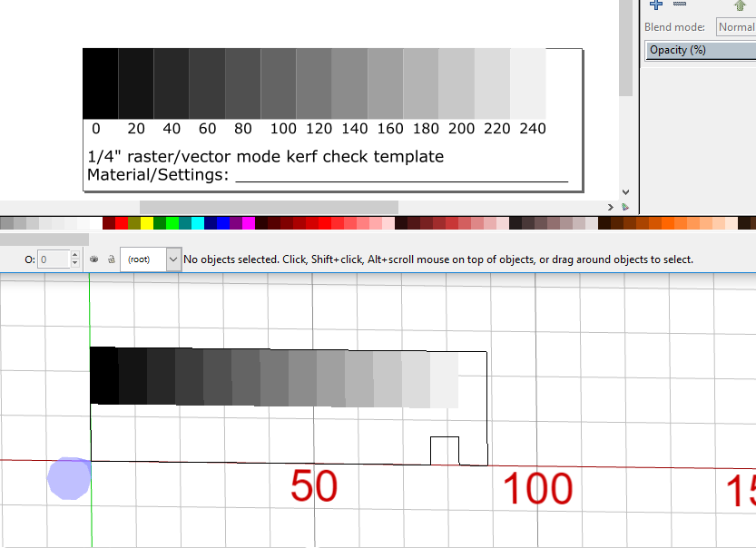The width and height of the screenshot is (756, 548).
Task: Toggle current layer visibility eye icon
Action: pos(94,259)
